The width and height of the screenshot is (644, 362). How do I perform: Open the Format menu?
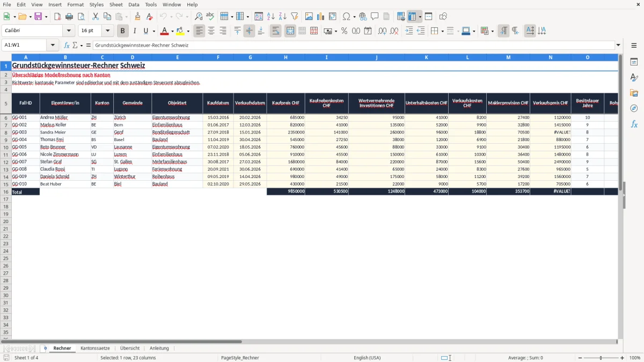75,4
